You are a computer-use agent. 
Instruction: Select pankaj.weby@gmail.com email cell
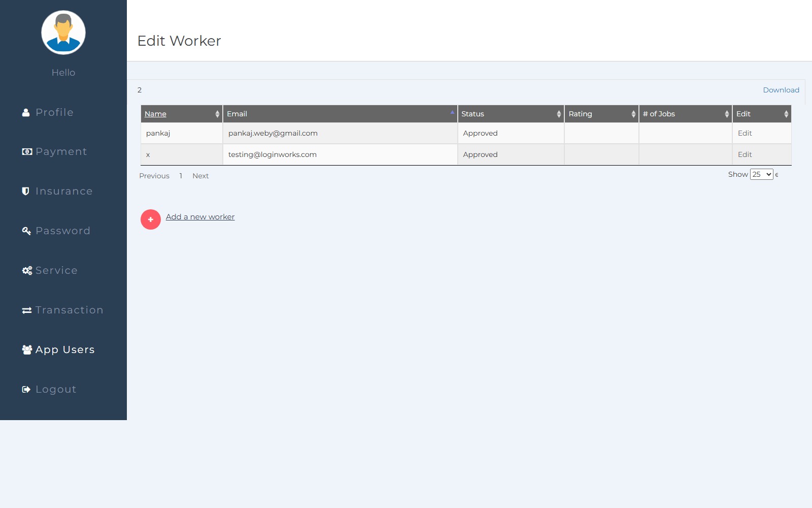click(x=340, y=133)
